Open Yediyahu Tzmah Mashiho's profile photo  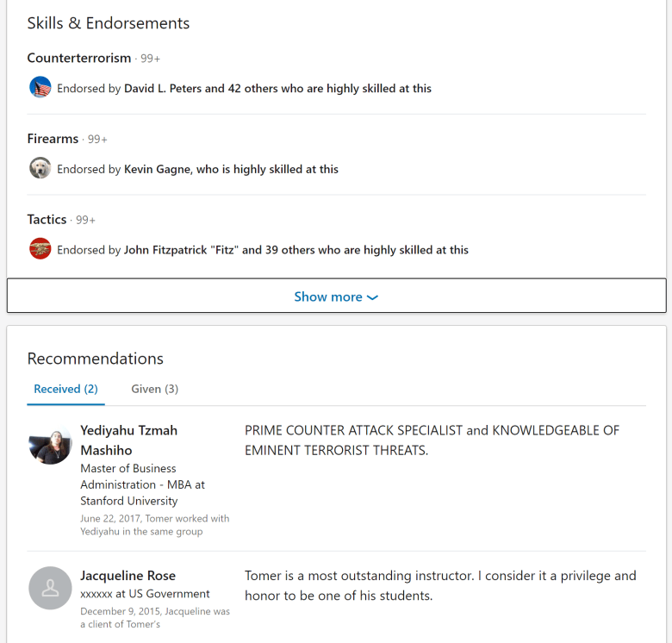coord(50,446)
